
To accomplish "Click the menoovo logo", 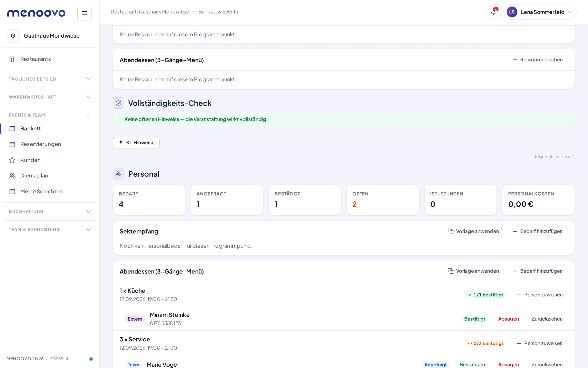I will (x=36, y=13).
